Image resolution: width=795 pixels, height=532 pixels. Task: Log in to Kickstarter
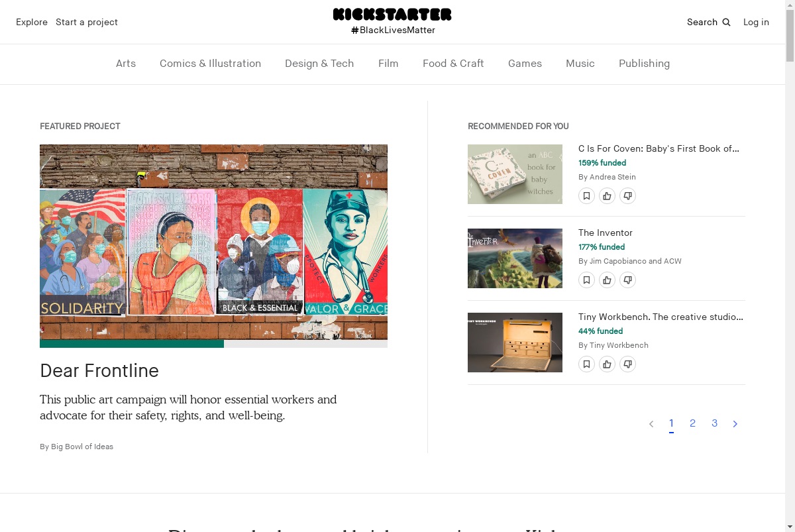756,22
